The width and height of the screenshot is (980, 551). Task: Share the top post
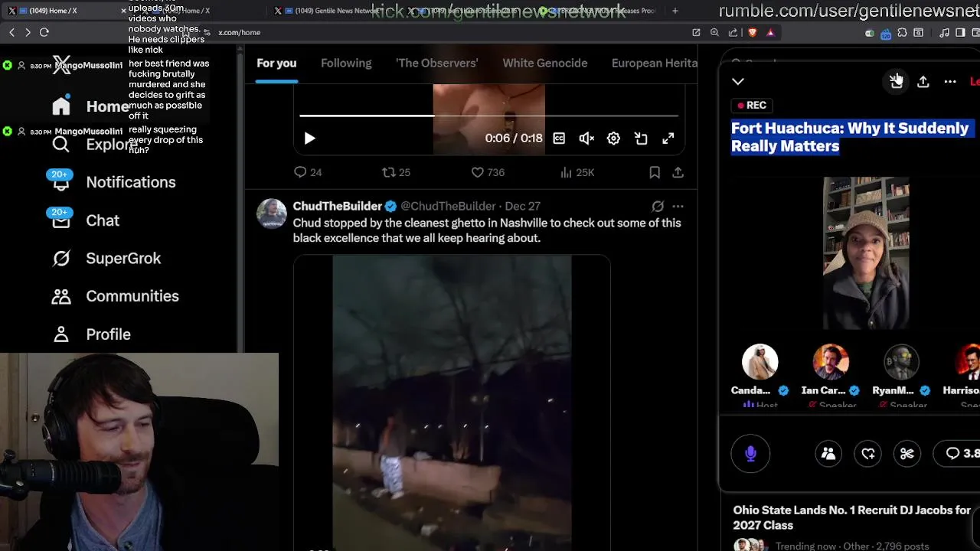coord(678,172)
